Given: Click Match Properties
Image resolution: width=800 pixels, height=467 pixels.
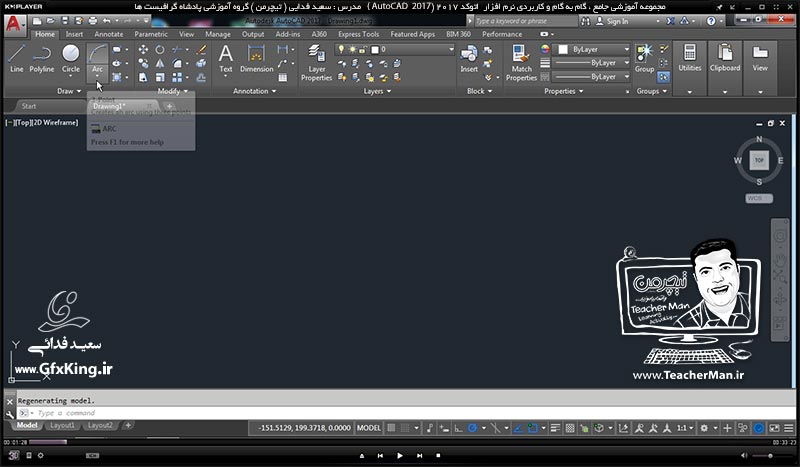Looking at the screenshot, I should [521, 62].
